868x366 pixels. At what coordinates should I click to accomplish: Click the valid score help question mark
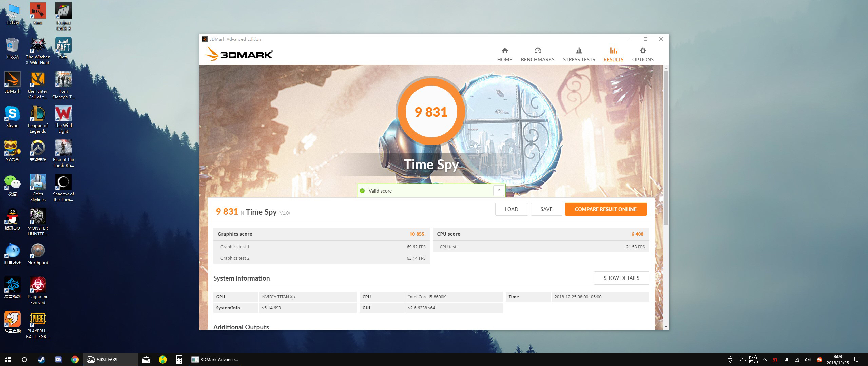pos(498,191)
